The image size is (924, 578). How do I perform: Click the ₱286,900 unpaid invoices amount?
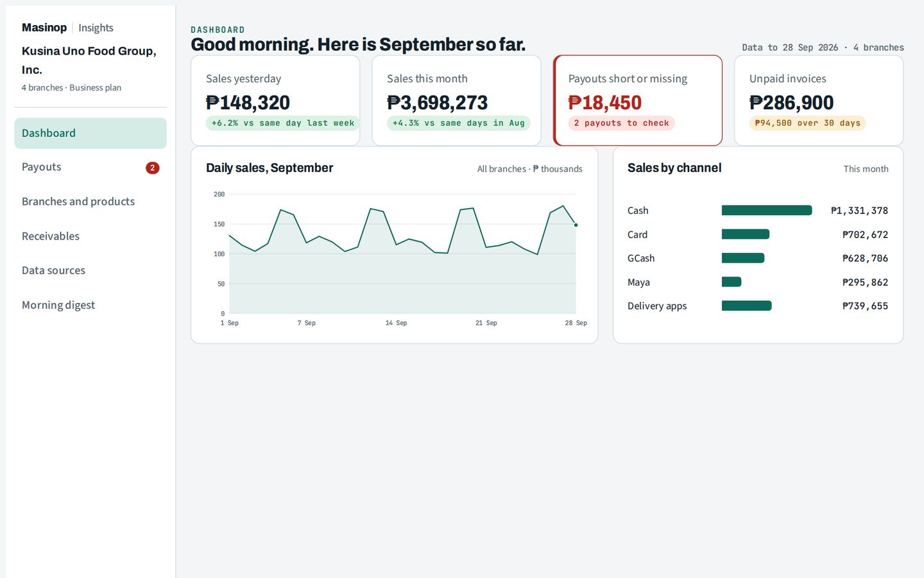[x=791, y=103]
